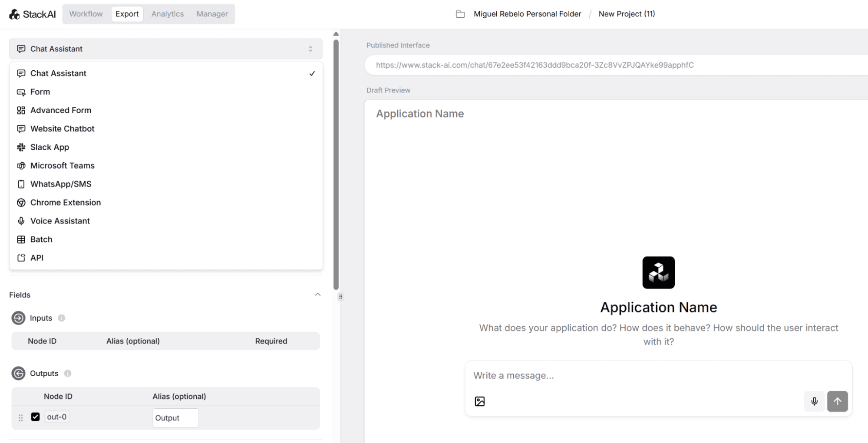Click Alias (optional) header in Inputs table

click(x=133, y=341)
